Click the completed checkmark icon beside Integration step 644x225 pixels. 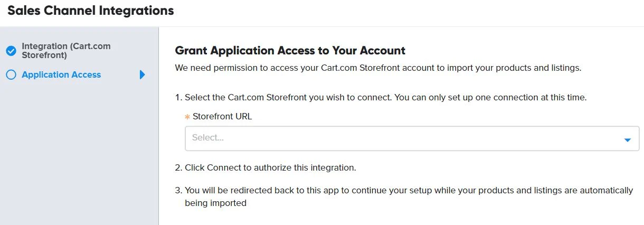point(11,51)
